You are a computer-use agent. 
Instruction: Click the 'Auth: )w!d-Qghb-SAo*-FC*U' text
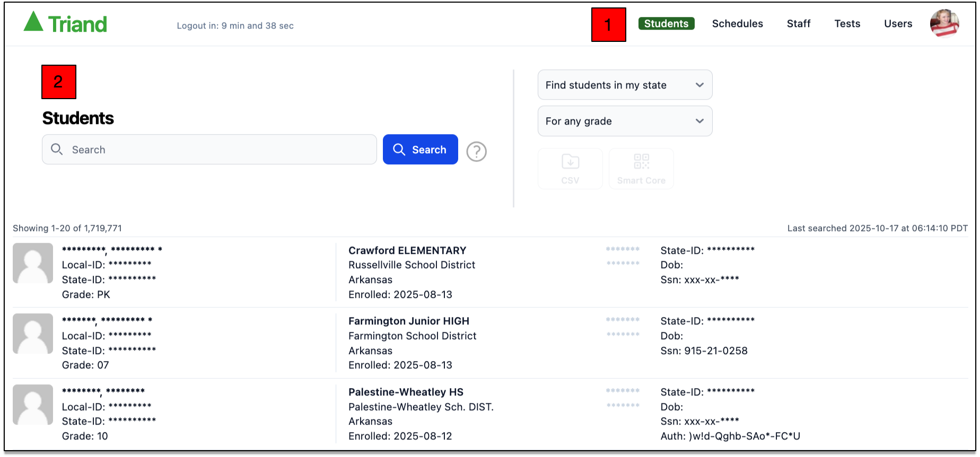pyautogui.click(x=730, y=436)
